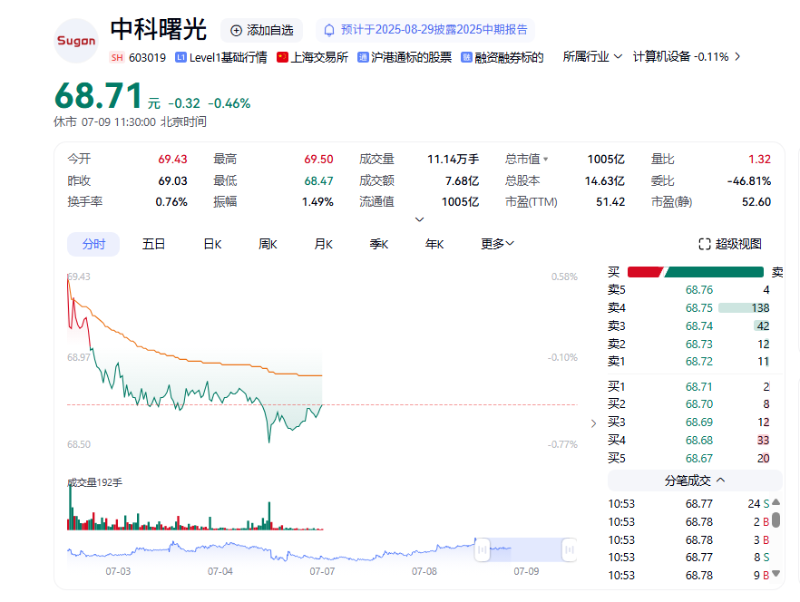Viewport: 800px width, 602px height.
Task: Collapse the order book side panel arrow
Action: pyautogui.click(x=593, y=423)
